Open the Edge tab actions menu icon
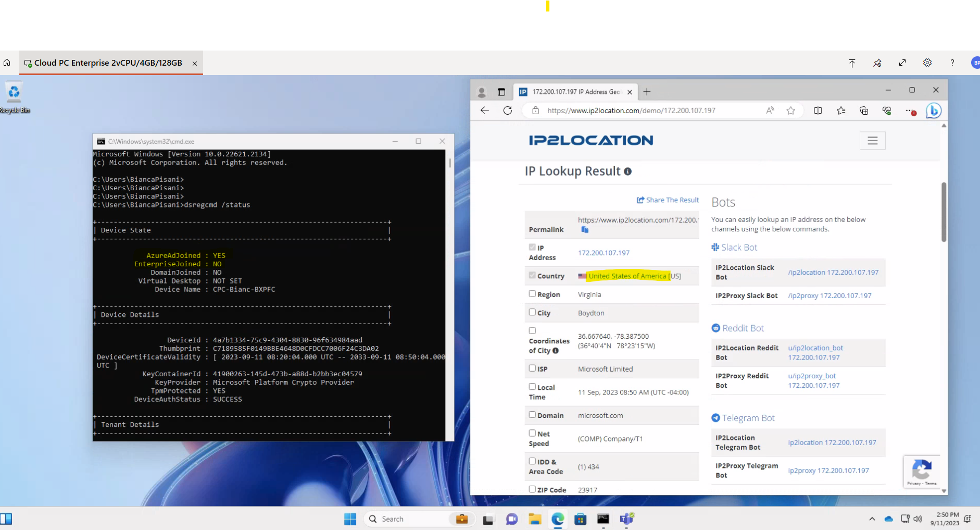This screenshot has width=980, height=530. click(x=501, y=92)
